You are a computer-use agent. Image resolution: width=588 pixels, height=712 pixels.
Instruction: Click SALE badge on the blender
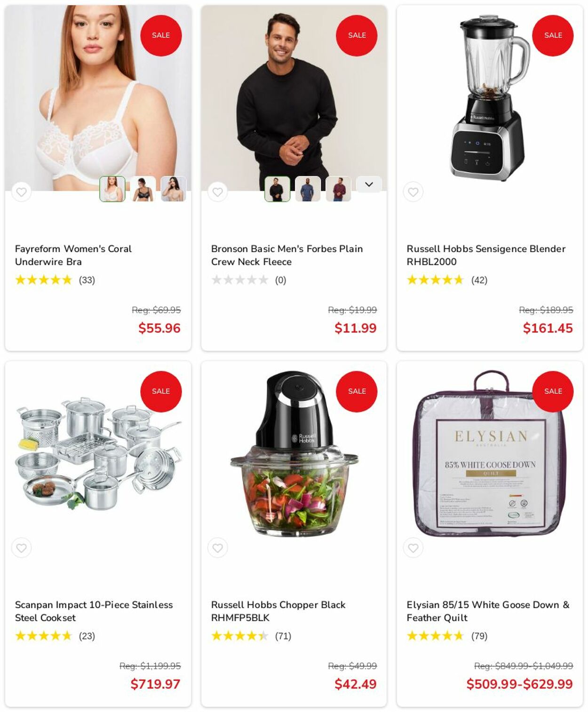(553, 35)
